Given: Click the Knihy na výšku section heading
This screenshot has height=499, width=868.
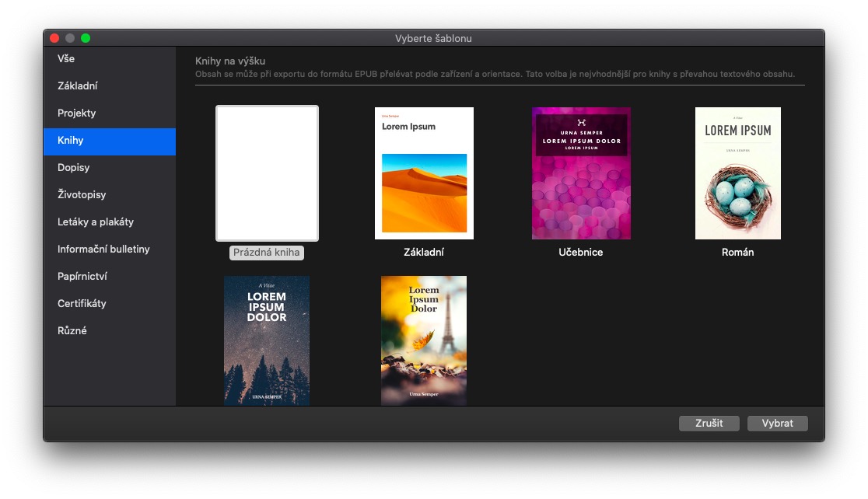Looking at the screenshot, I should (x=230, y=61).
